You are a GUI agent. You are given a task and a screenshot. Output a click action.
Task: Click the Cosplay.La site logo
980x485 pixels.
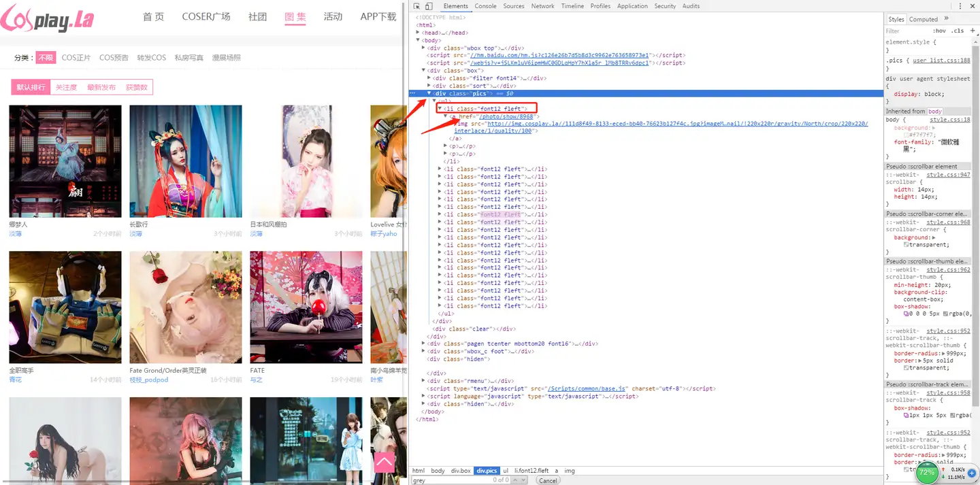tap(47, 18)
